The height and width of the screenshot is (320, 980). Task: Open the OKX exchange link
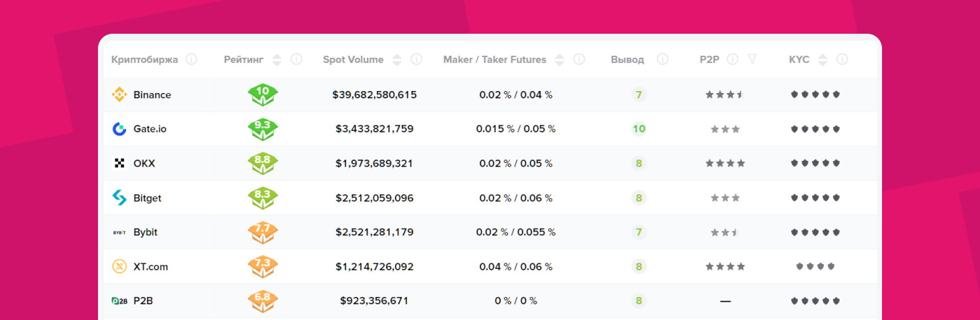click(144, 163)
